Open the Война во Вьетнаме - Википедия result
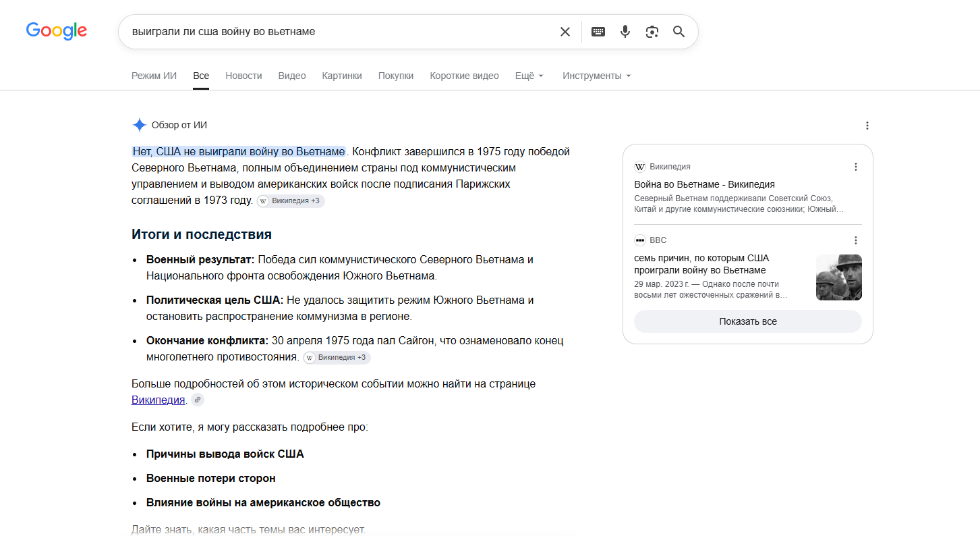The image size is (980, 536). [x=704, y=184]
